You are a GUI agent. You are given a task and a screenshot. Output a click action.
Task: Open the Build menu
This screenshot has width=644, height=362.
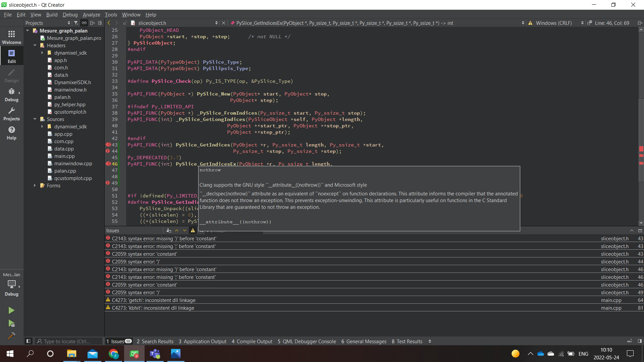[x=52, y=14]
